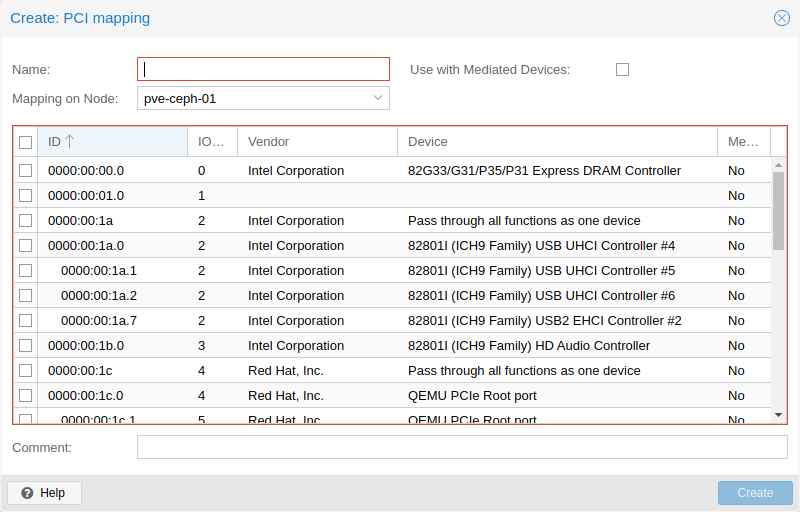Select checkbox for device 0000:00:1b.0
Viewport: 800px width, 512px height.
click(x=26, y=346)
